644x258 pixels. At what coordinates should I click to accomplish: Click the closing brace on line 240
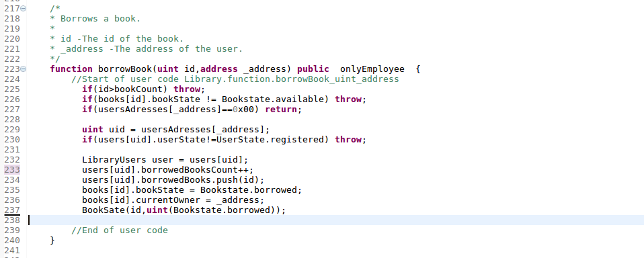[x=52, y=241]
